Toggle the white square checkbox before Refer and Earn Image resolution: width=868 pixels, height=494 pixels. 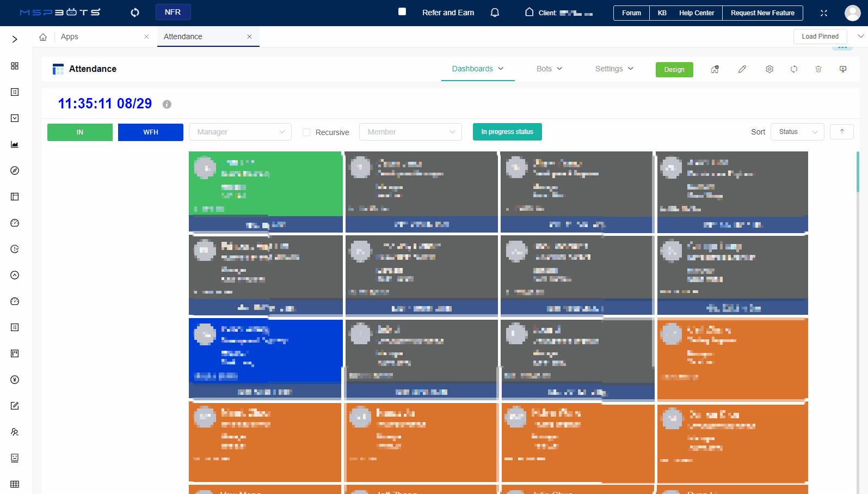[402, 11]
